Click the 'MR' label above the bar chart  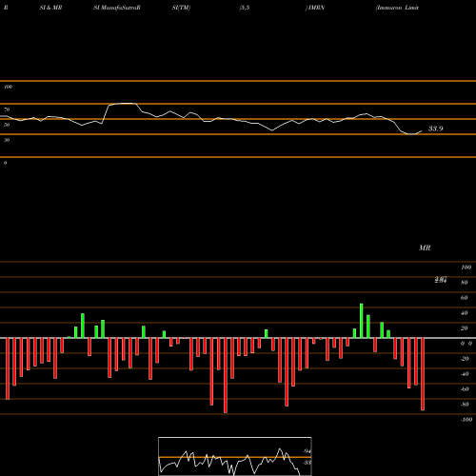click(x=425, y=248)
